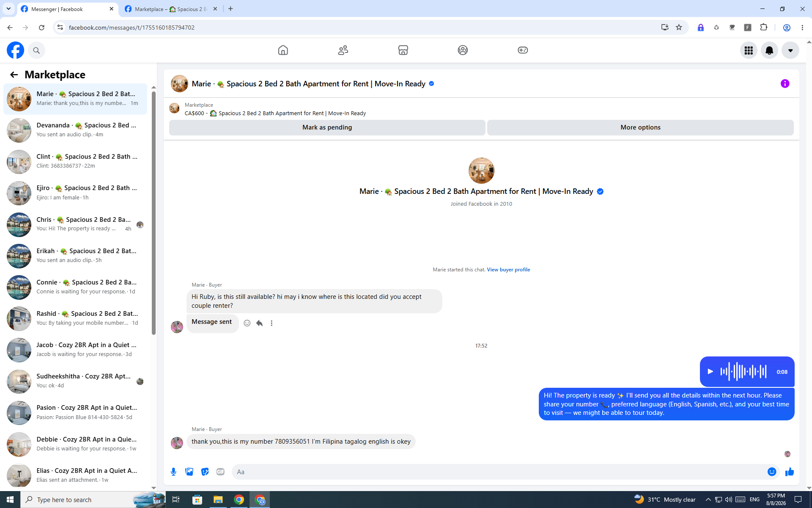Open Ejiro's conversation
The height and width of the screenshot is (508, 812).
coord(75,193)
